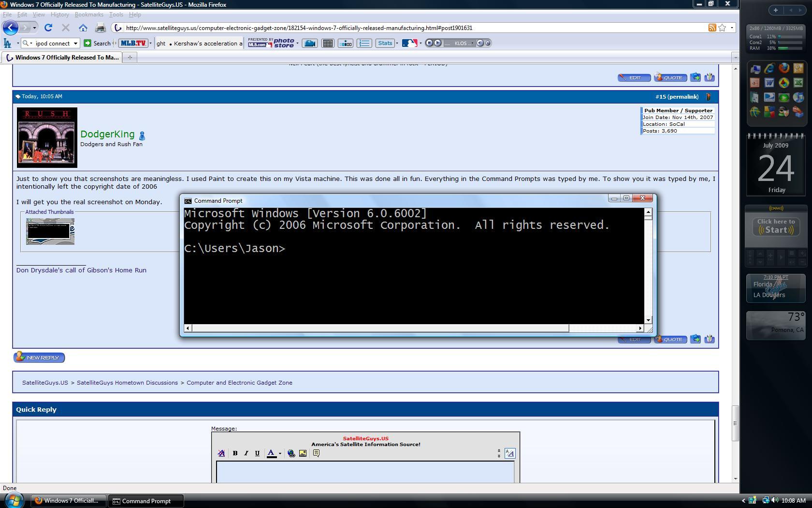Open the Edit menu
The height and width of the screenshot is (508, 812).
point(22,15)
